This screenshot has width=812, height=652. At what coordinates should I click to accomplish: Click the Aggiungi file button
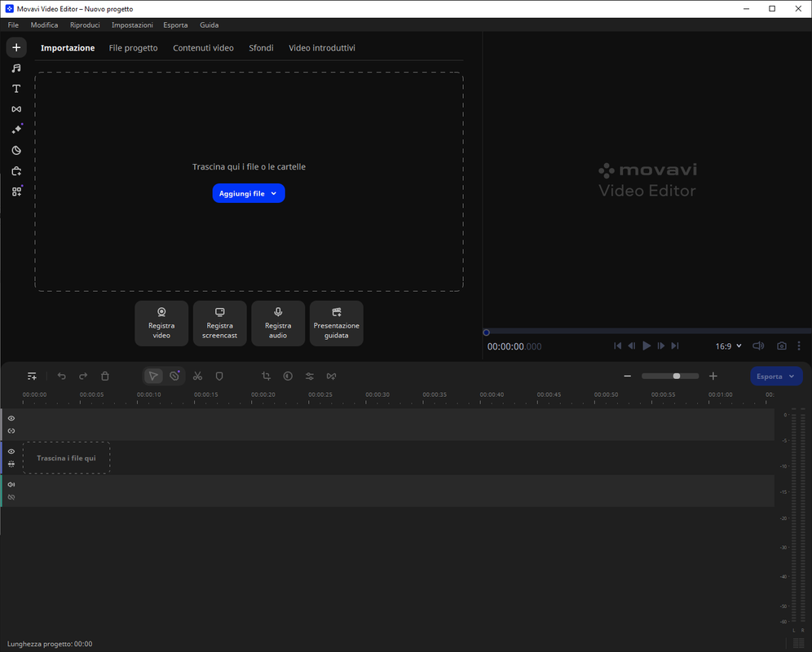pyautogui.click(x=249, y=193)
